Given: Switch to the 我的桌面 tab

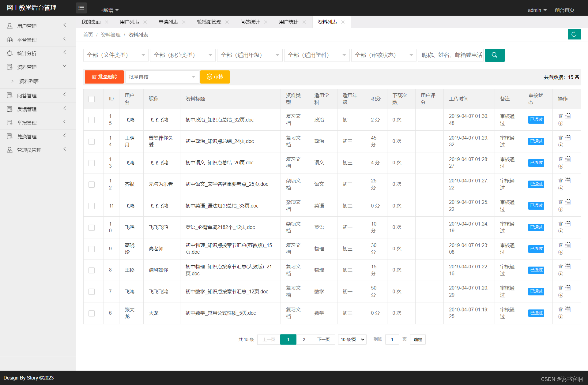Looking at the screenshot, I should click(x=91, y=22).
